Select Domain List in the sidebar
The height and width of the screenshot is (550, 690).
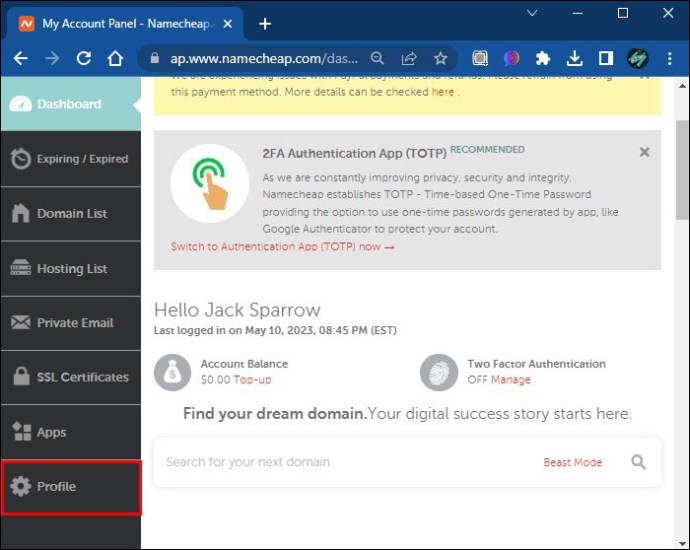pos(70,214)
